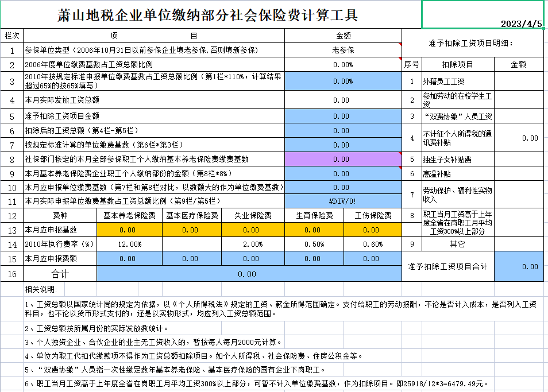
Task: Click the 其它 deduction item cell
Action: pos(458,244)
